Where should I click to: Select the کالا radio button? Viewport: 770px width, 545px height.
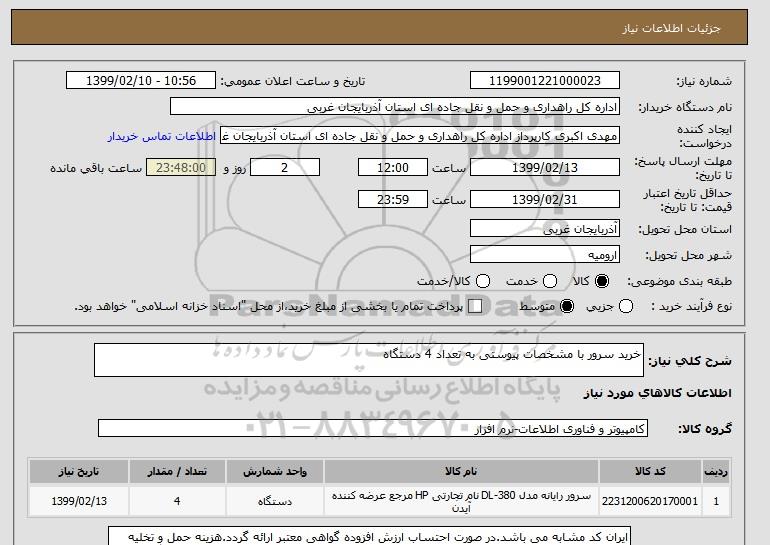pyautogui.click(x=602, y=281)
